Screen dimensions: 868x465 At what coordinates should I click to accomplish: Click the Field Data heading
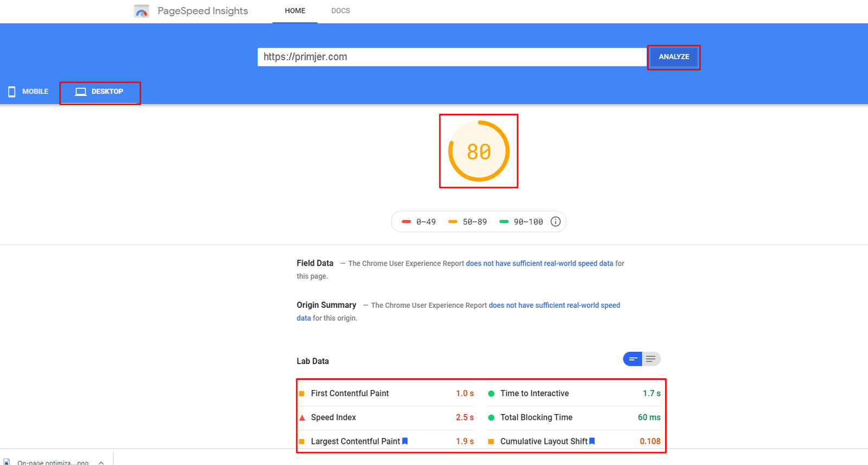315,263
